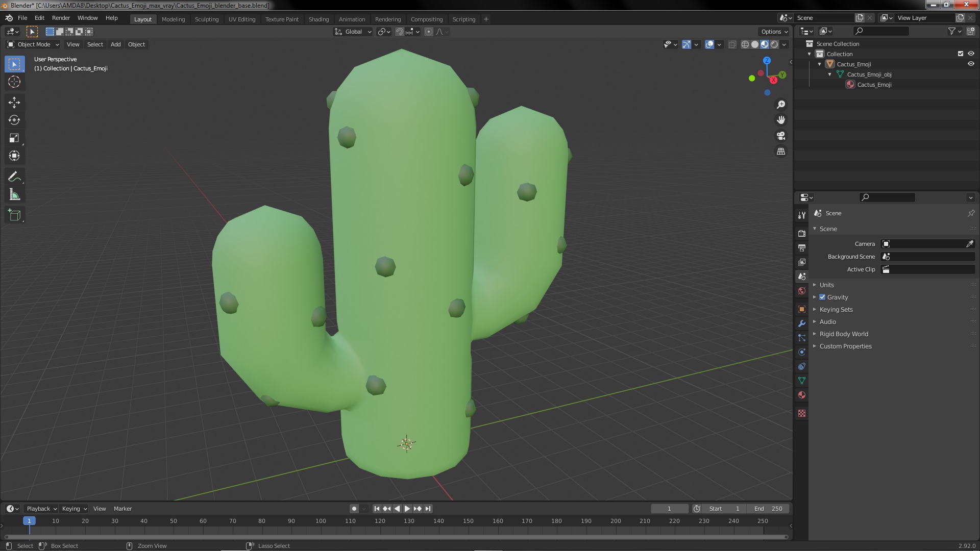
Task: Open the Texture properties tab
Action: click(802, 413)
